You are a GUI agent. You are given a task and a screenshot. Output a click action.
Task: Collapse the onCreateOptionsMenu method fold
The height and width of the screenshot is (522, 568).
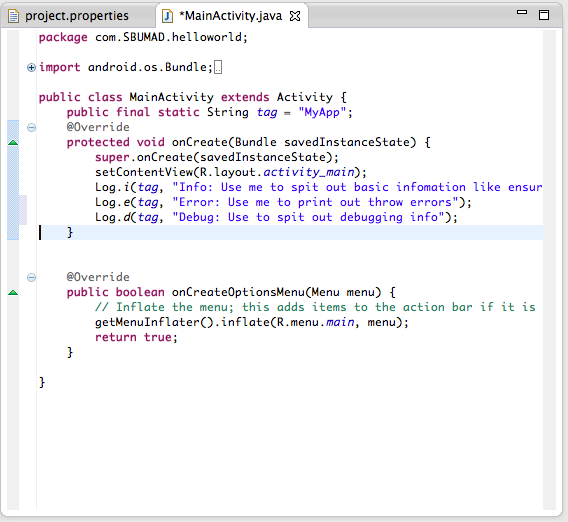(32, 277)
